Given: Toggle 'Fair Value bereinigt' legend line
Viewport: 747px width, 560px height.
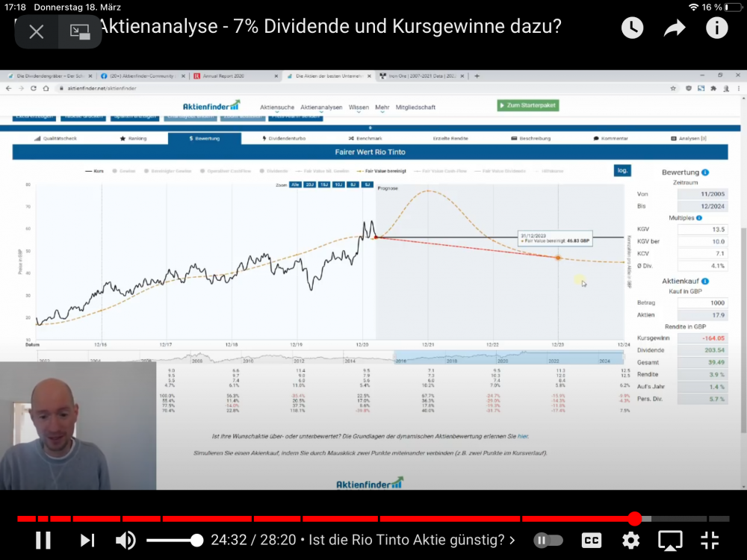Looking at the screenshot, I should pos(381,171).
